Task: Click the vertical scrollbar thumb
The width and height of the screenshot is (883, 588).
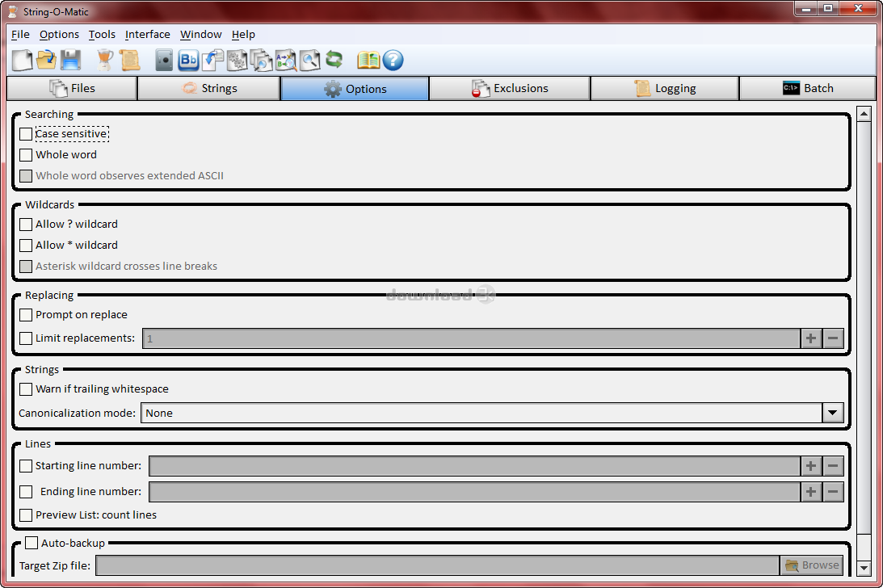Action: click(x=864, y=328)
